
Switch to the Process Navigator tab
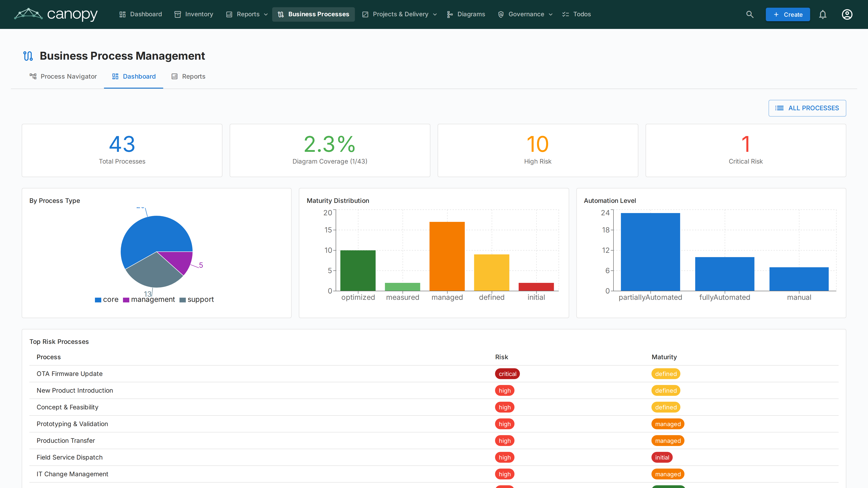(x=63, y=76)
